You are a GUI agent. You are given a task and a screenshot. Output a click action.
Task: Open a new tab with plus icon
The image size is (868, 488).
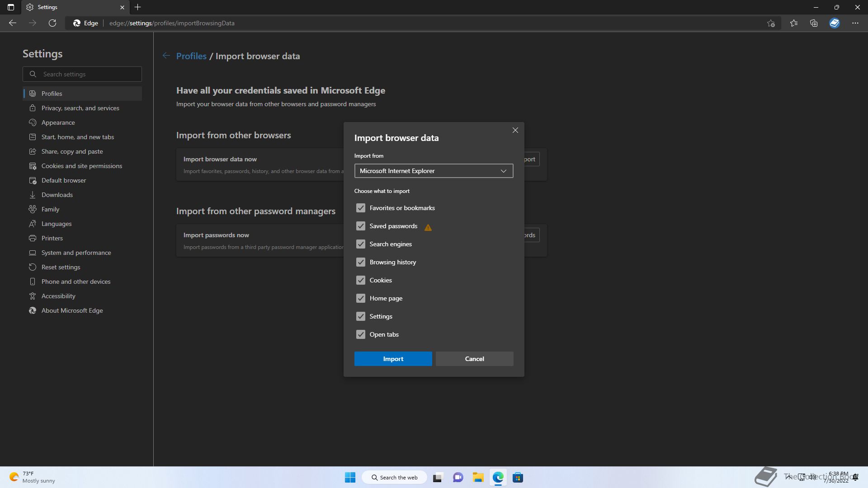coord(138,7)
